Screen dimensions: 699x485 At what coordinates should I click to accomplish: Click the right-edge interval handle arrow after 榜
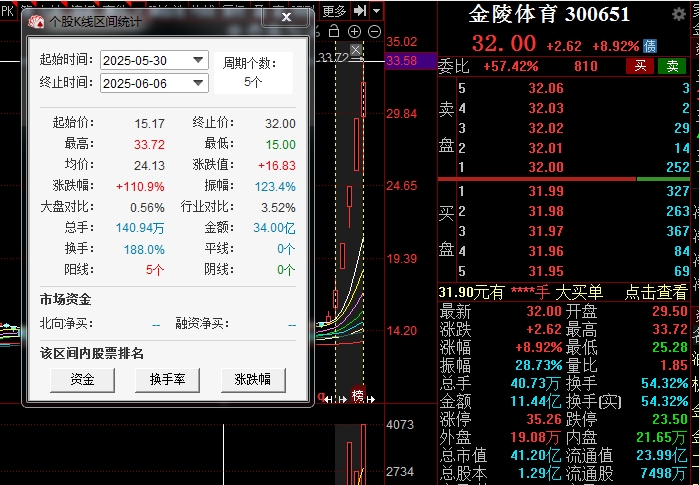point(370,399)
